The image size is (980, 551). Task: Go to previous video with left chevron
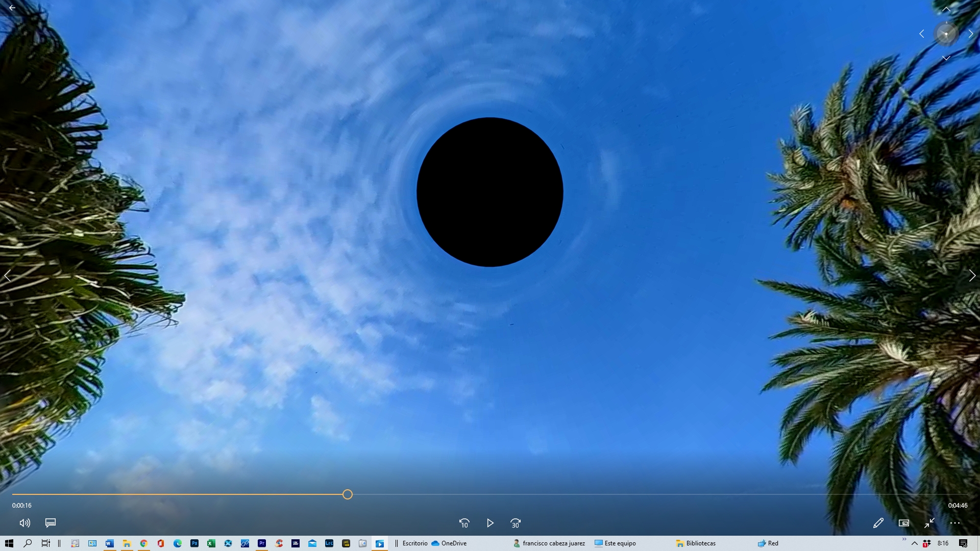[x=8, y=275]
